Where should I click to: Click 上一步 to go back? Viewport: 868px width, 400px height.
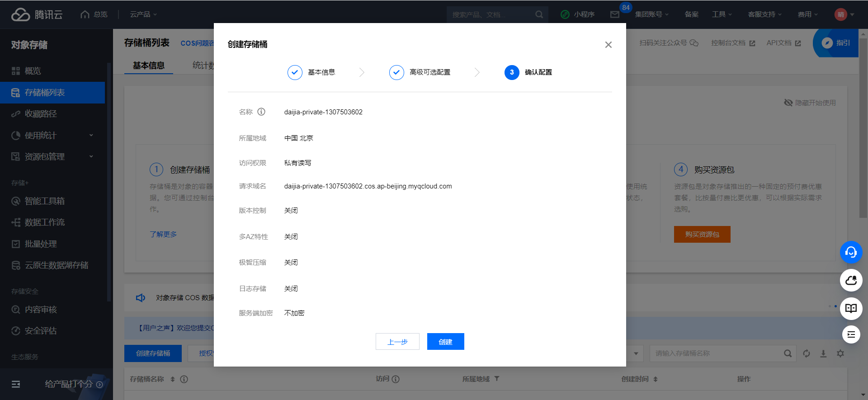point(397,342)
